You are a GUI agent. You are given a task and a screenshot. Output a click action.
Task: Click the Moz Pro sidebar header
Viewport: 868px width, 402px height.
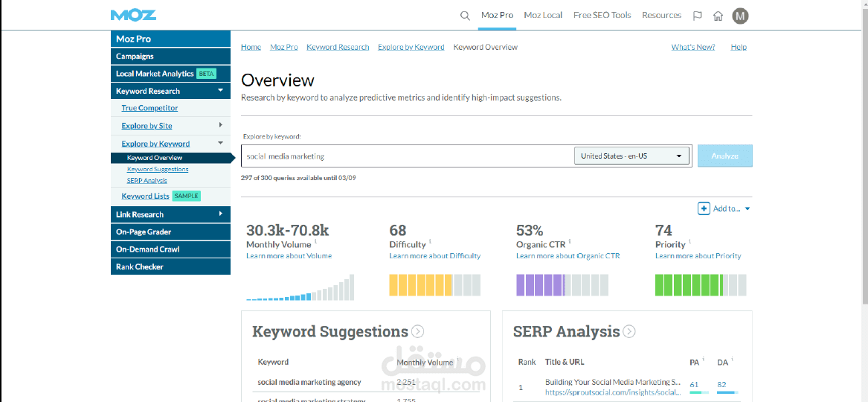[170, 39]
